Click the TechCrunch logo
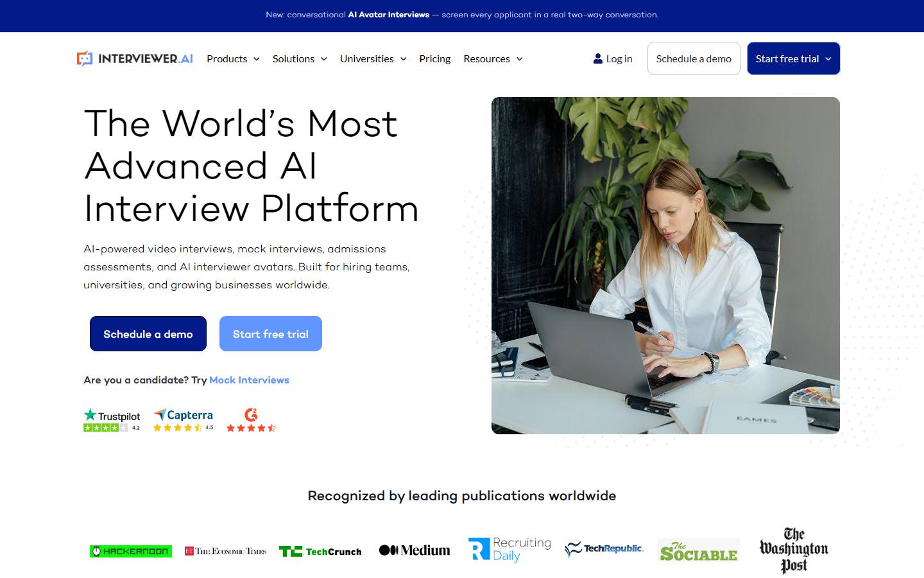This screenshot has height=578, width=924. 320,551
